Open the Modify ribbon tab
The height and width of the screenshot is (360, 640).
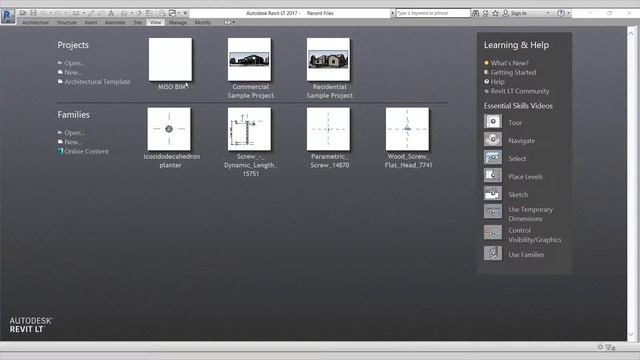pos(202,22)
